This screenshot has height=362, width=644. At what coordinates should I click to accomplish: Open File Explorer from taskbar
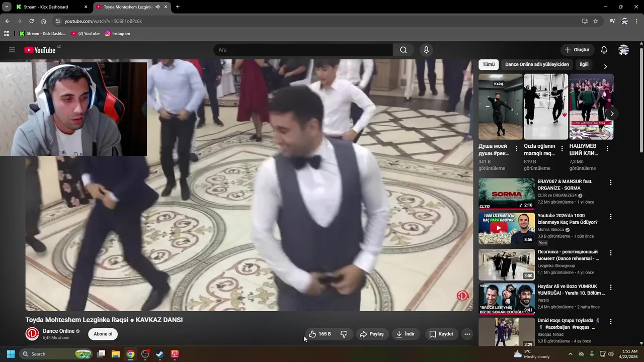[116, 354]
